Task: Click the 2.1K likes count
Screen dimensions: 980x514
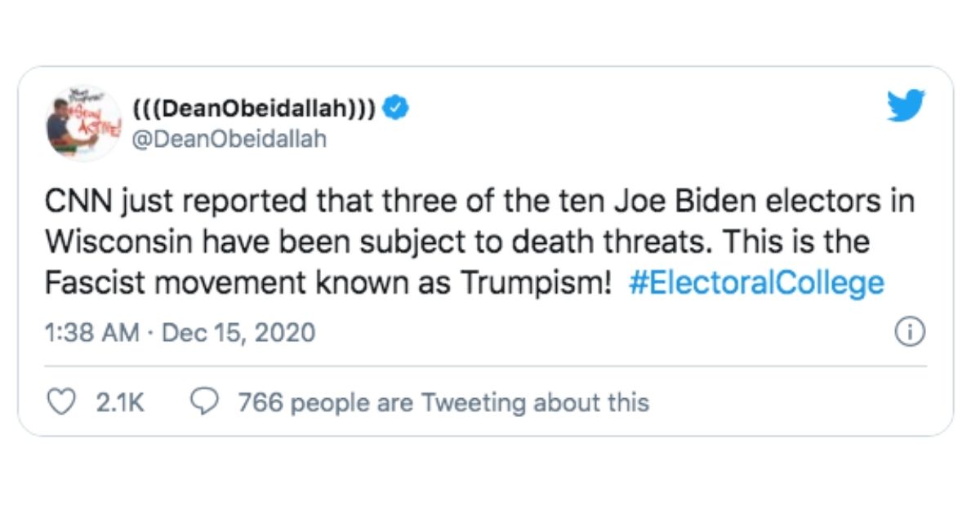Action: [x=120, y=402]
